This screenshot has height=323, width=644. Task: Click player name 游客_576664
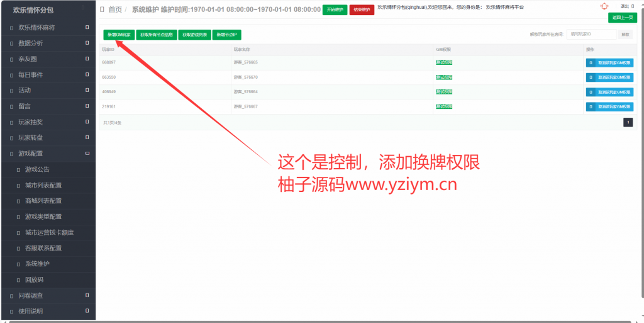(246, 92)
